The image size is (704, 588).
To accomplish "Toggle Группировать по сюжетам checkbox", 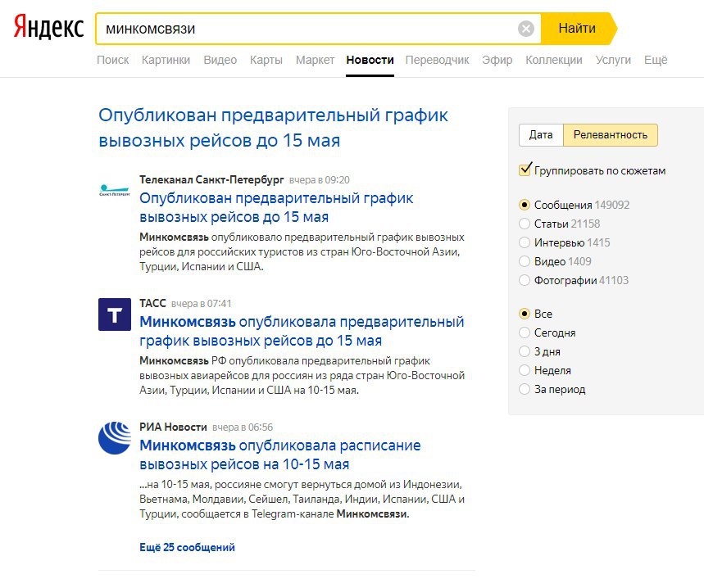I will click(525, 170).
